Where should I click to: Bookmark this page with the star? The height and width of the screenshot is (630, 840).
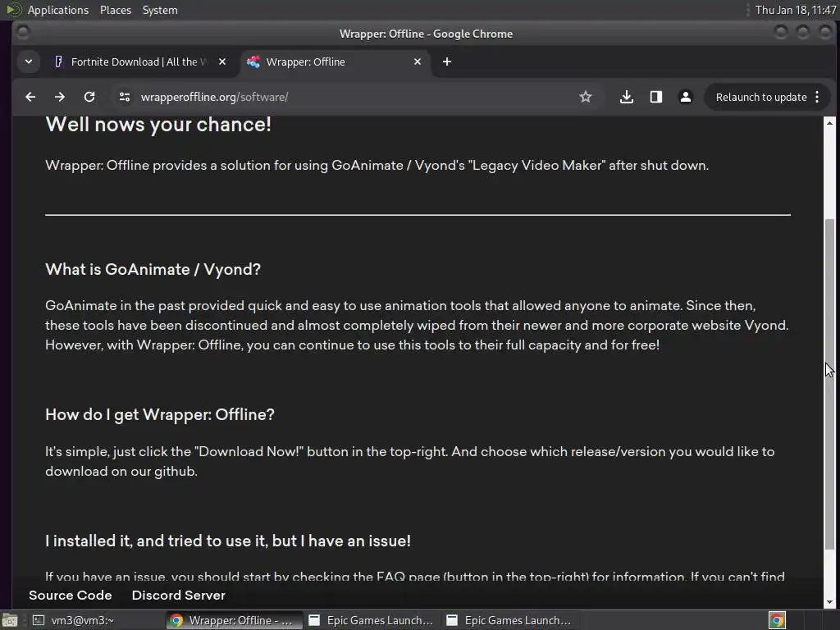(586, 97)
